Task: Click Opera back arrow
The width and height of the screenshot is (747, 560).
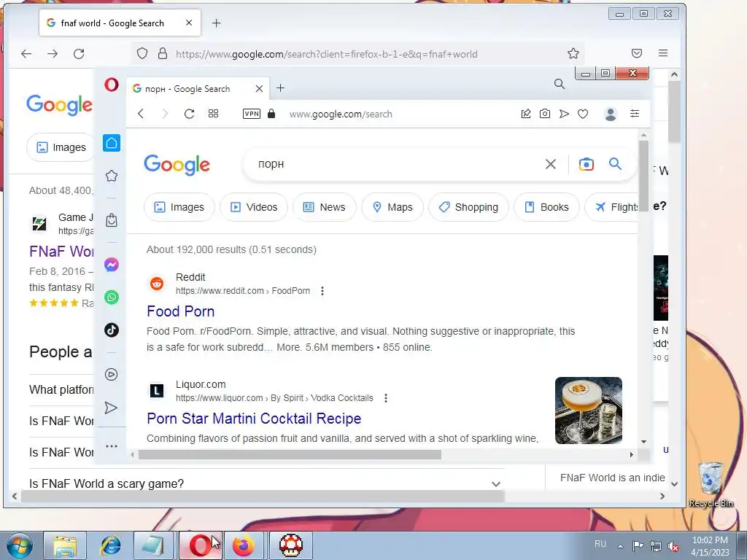Action: click(x=141, y=114)
